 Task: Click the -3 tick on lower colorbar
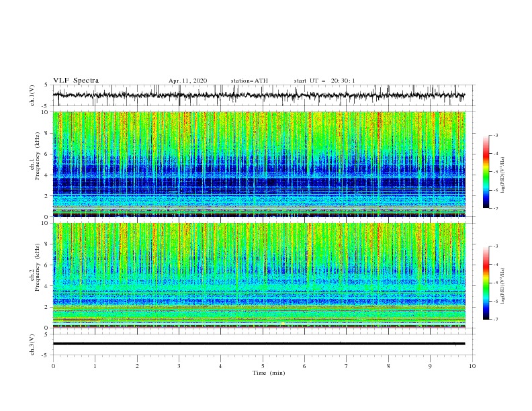click(496, 246)
